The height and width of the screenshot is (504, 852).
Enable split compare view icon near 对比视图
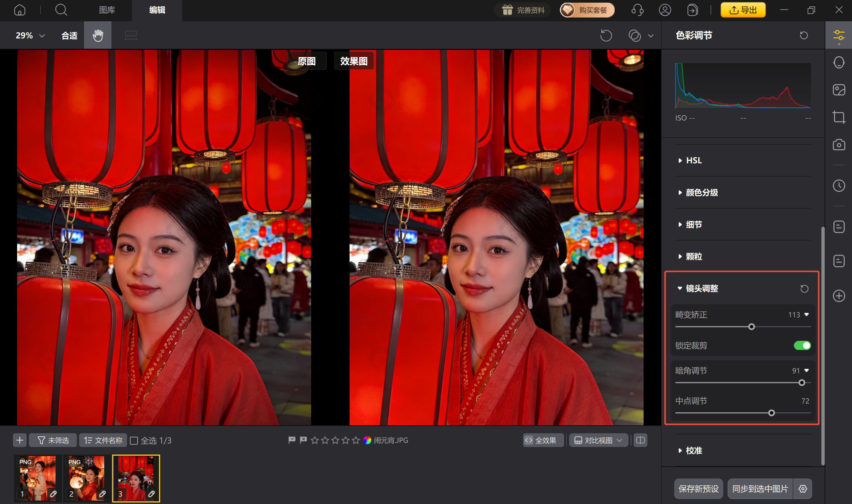point(640,440)
